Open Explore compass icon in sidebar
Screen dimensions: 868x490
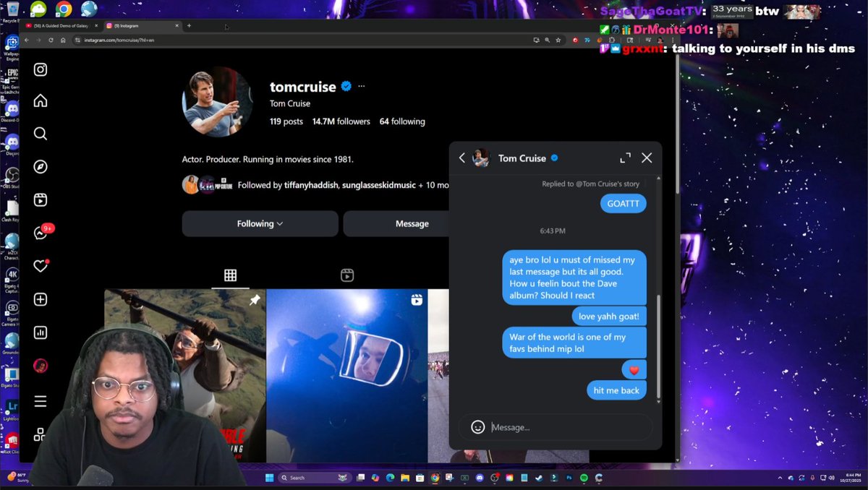pos(41,167)
